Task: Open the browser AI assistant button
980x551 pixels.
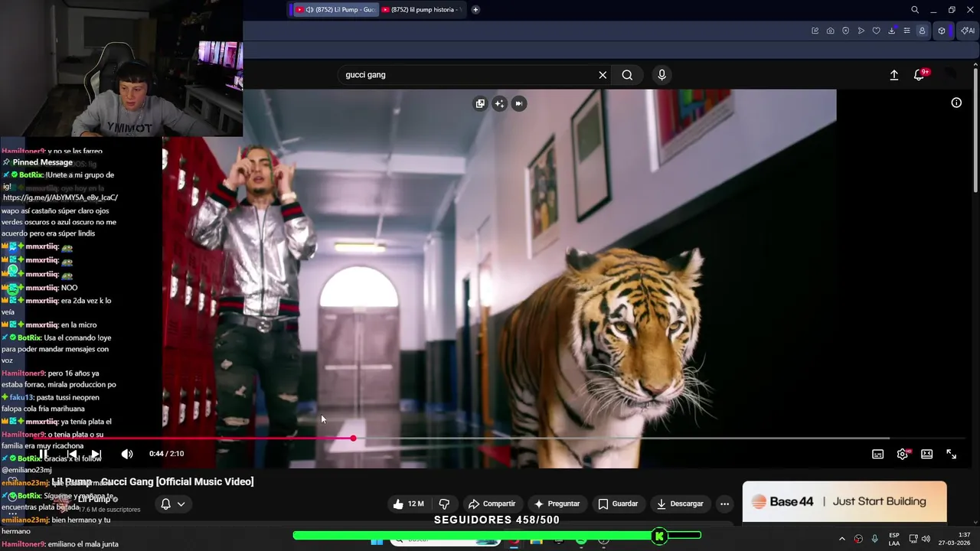Action: tap(968, 31)
